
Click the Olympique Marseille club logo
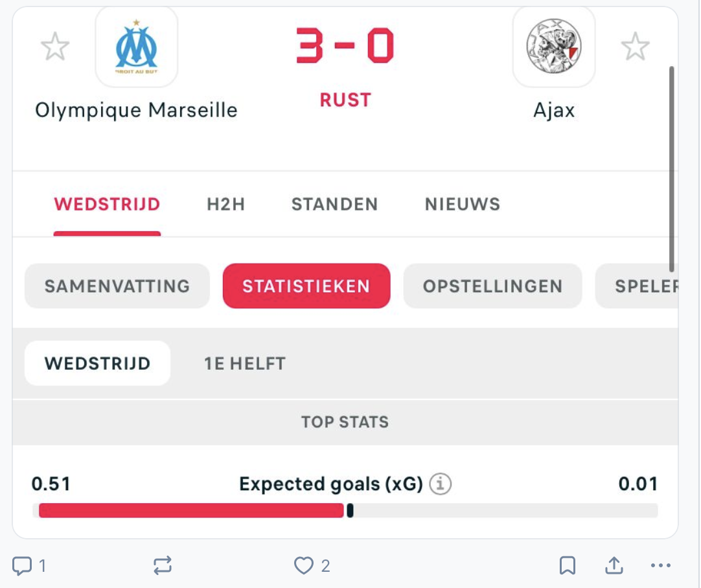[137, 47]
